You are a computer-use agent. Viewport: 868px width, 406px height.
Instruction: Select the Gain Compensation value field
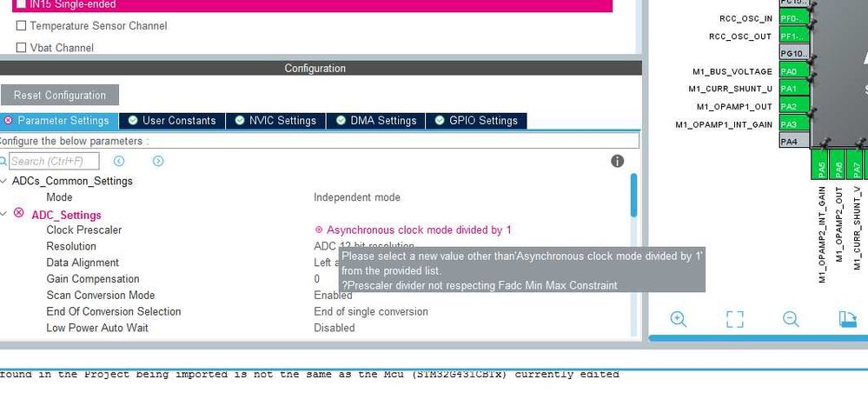[x=316, y=279]
